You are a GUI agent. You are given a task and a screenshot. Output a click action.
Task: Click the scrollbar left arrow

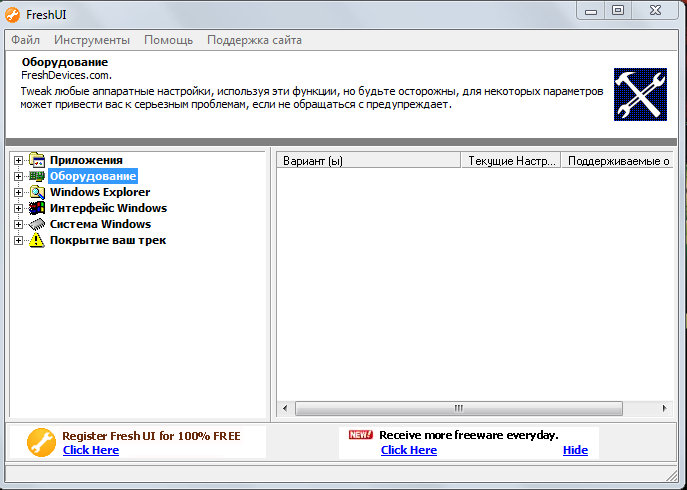click(x=285, y=408)
